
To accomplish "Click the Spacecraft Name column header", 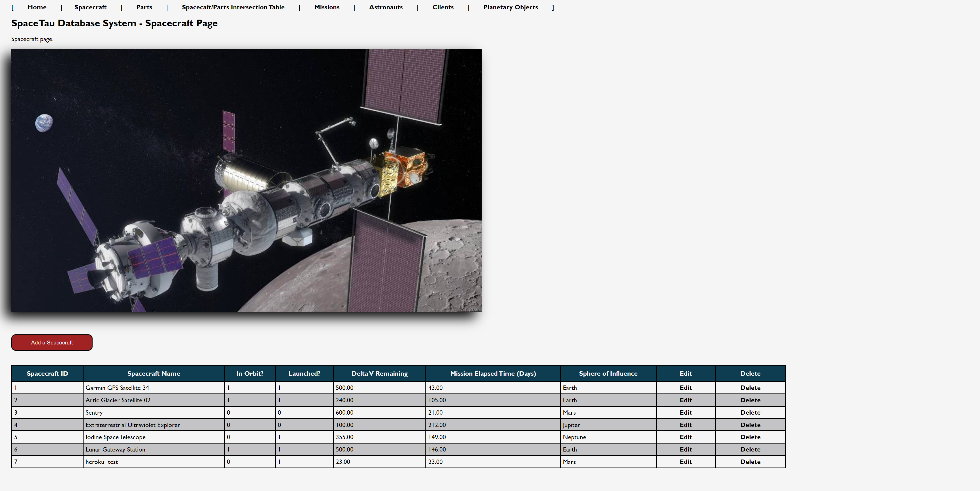I will (x=154, y=374).
